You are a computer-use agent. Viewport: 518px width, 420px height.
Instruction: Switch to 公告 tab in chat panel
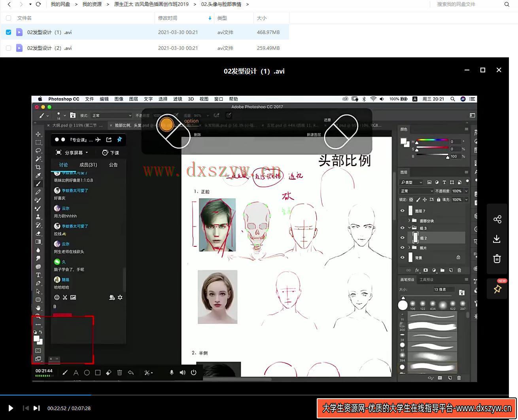113,165
